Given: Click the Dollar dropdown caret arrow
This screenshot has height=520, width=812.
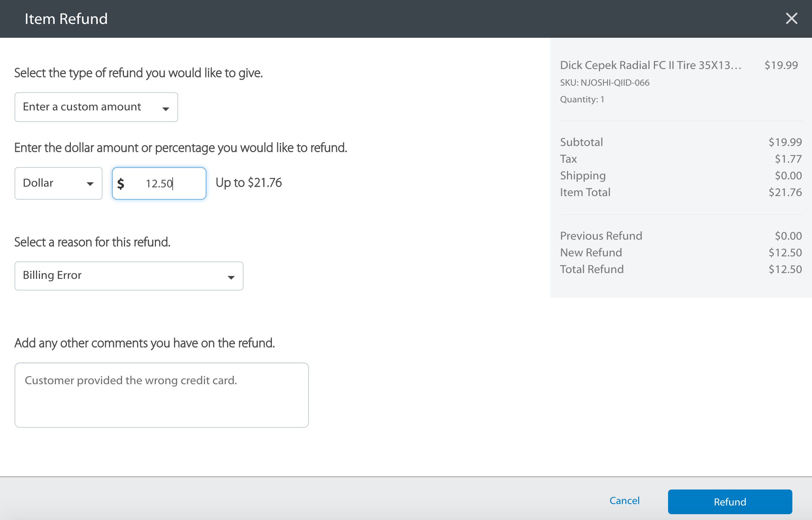Looking at the screenshot, I should 90,184.
